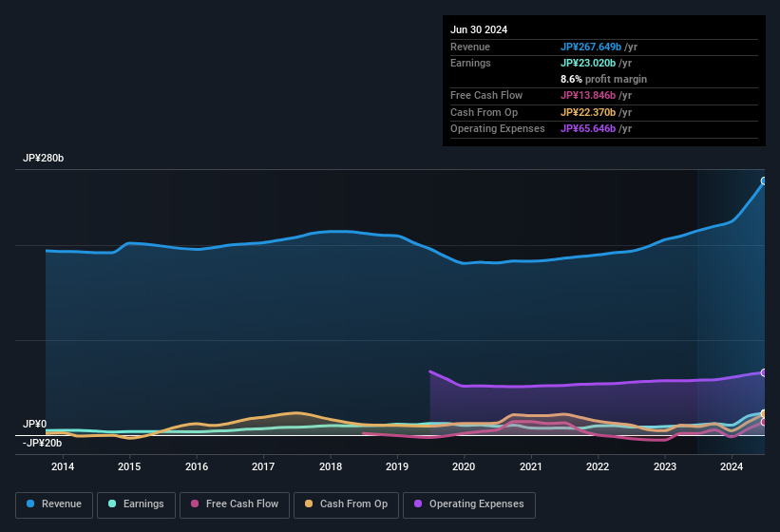
Task: Toggle the Earnings series in legend
Action: [136, 504]
